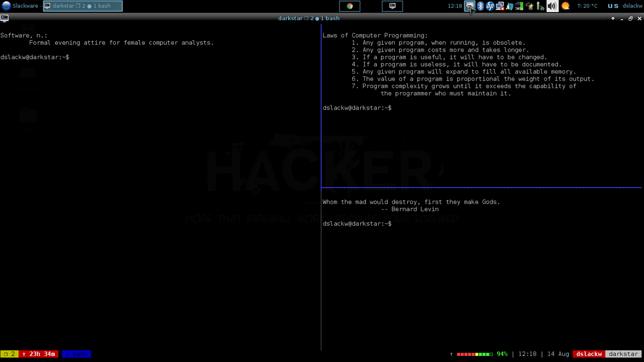This screenshot has width=644, height=362.
Task: Open the Chrome taskbar button
Action: pos(350,6)
